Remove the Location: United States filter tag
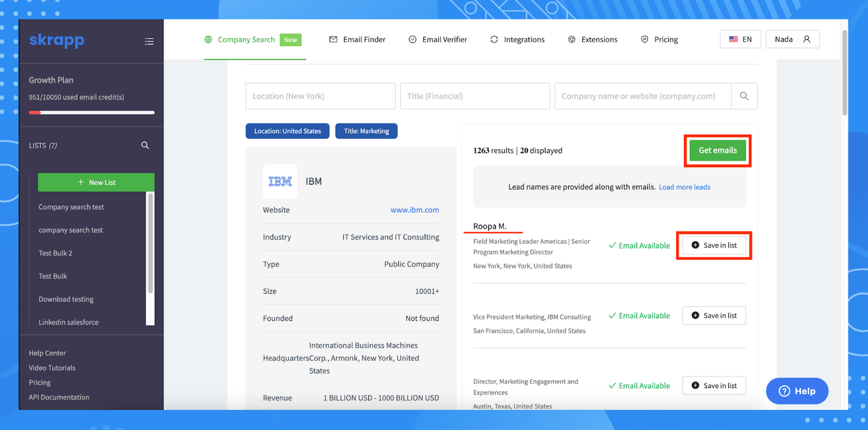This screenshot has width=868, height=430. tap(287, 131)
